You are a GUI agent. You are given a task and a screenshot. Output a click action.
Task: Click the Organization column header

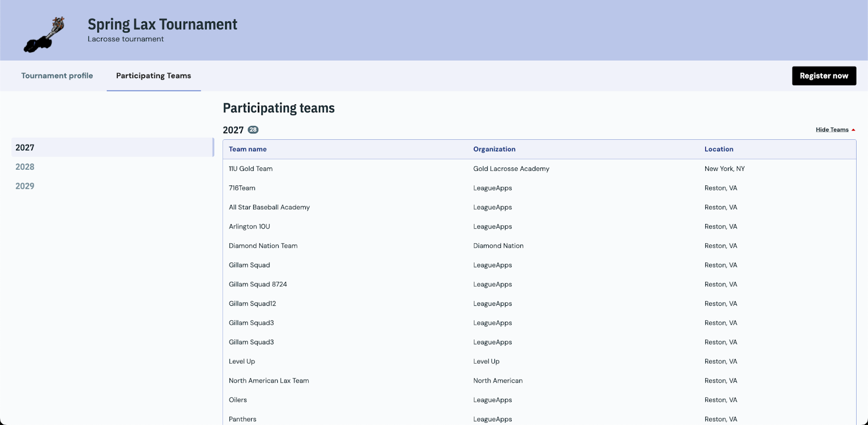pyautogui.click(x=494, y=149)
